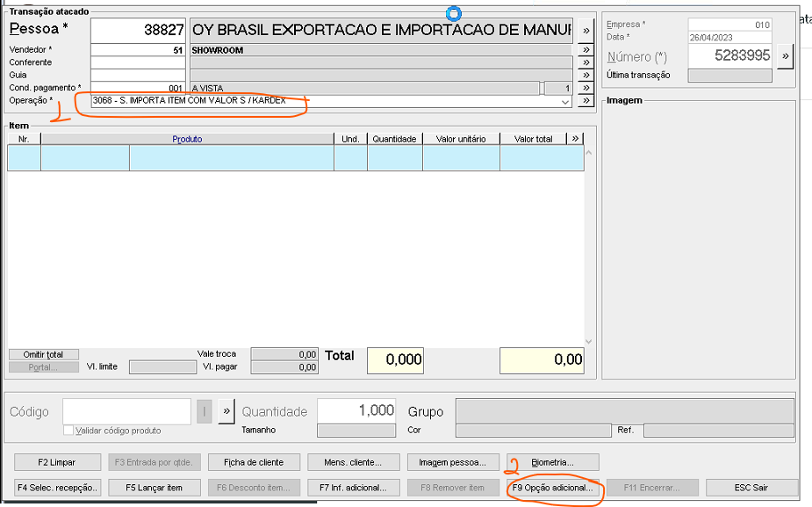
Task: Click the Valor total column header
Action: 533,139
